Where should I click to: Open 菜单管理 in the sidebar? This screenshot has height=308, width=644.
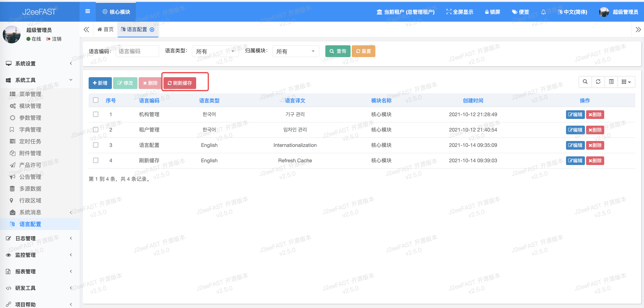click(x=30, y=94)
